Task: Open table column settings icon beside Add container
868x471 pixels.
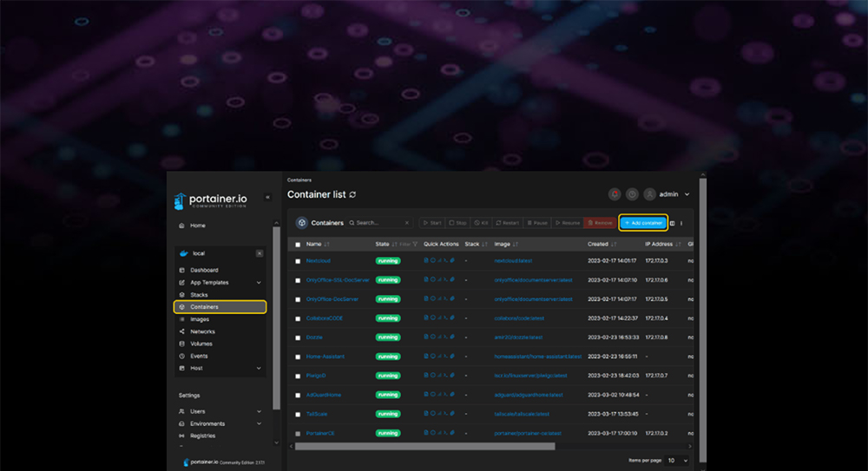Action: (673, 223)
